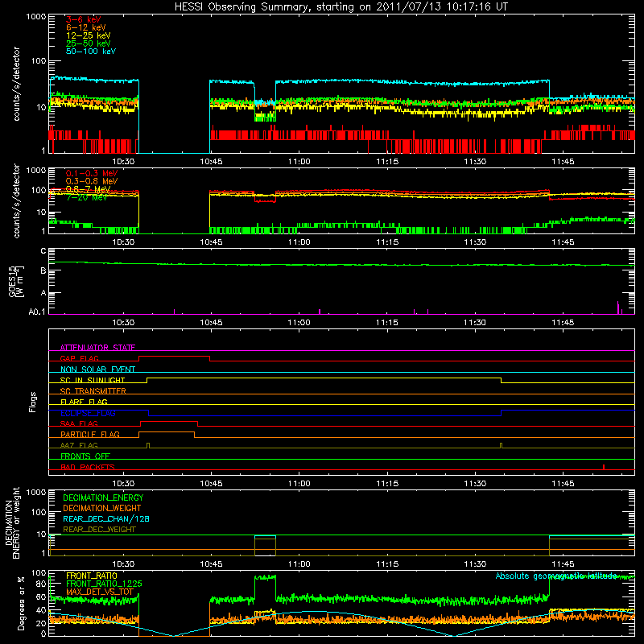
Task: Click the 'Degrees or %' axis title
Action: 21,603
